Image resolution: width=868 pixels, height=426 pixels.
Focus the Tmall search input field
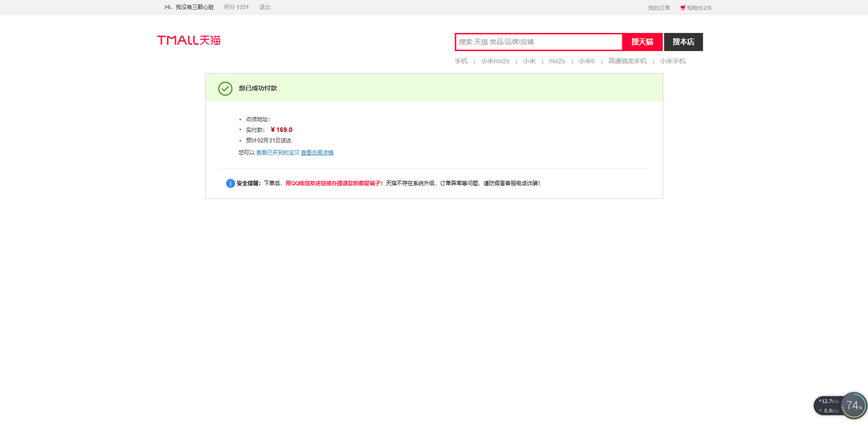click(539, 42)
